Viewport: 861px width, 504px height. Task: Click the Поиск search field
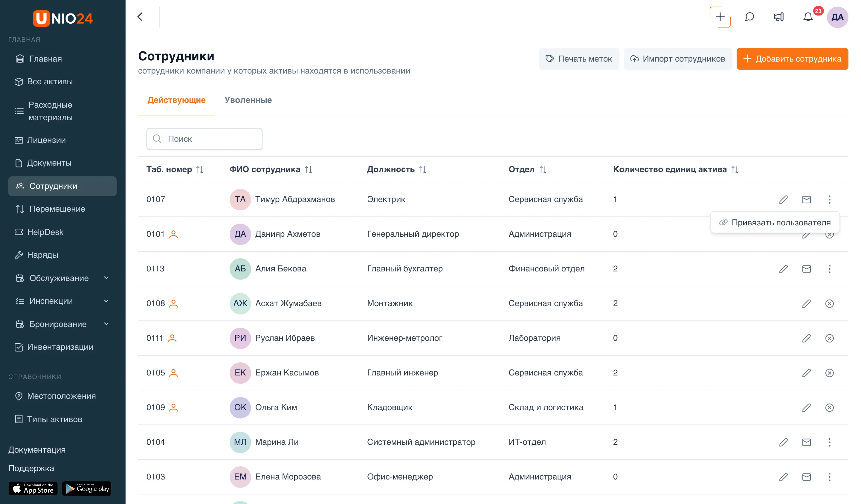click(204, 139)
